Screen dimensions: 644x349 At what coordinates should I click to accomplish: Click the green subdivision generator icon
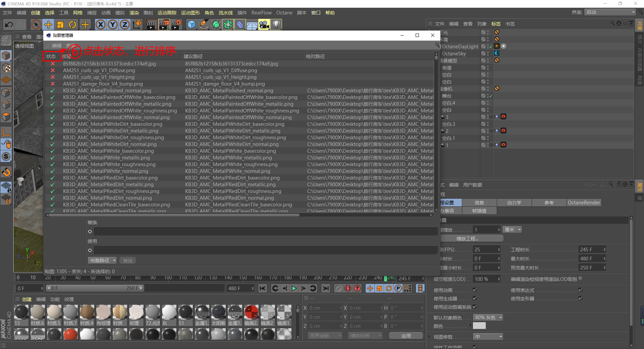point(216,24)
